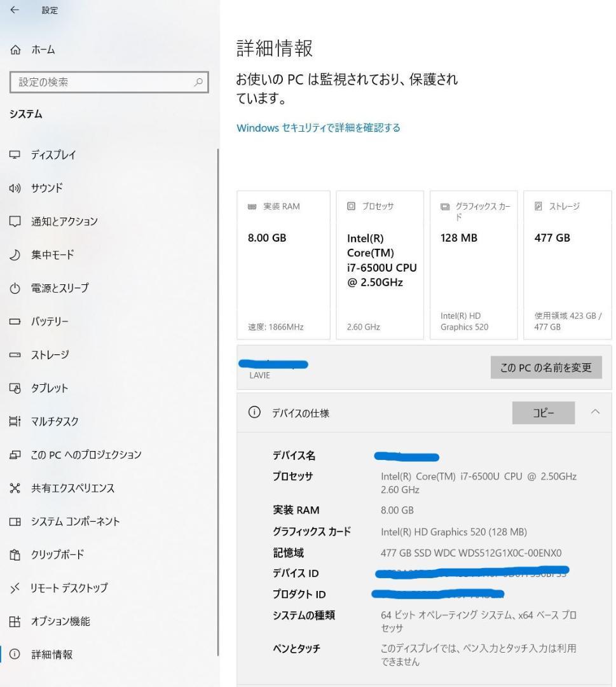Click the 設定の検索 search field

(x=108, y=81)
